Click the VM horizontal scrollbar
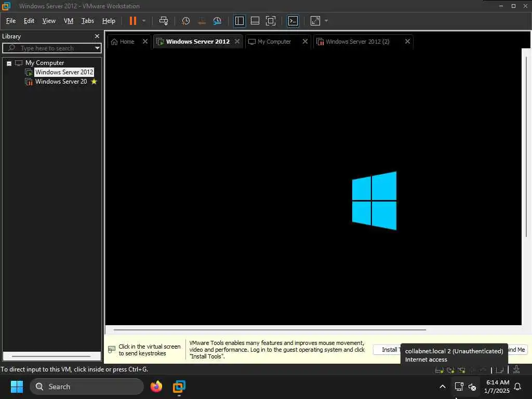The height and width of the screenshot is (399, 532). pos(270,329)
